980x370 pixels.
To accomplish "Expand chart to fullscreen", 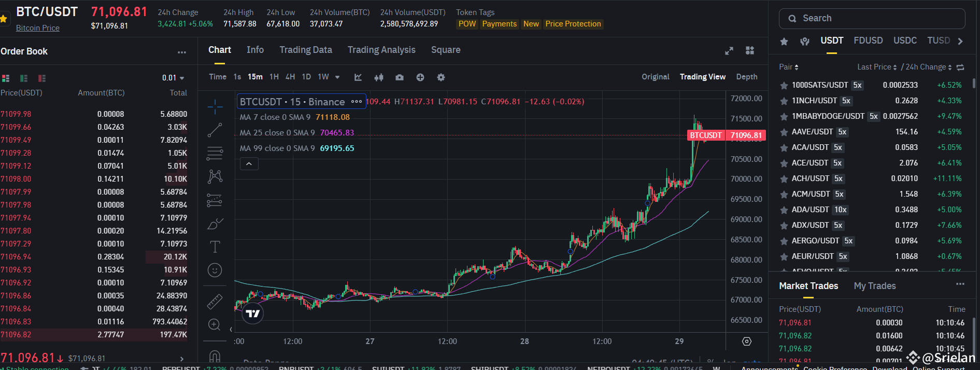I will [729, 50].
